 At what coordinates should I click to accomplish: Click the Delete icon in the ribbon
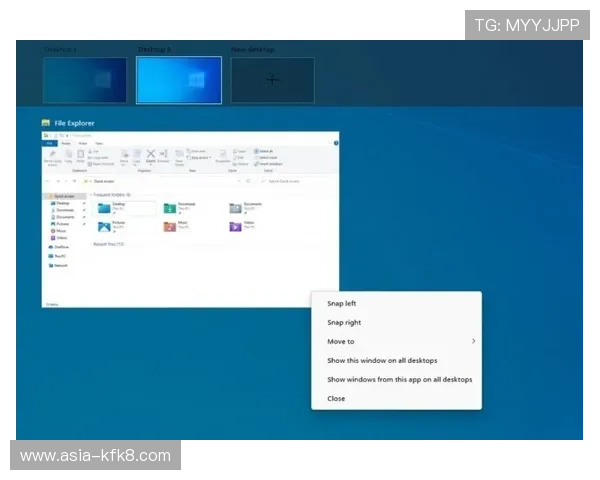[151, 155]
